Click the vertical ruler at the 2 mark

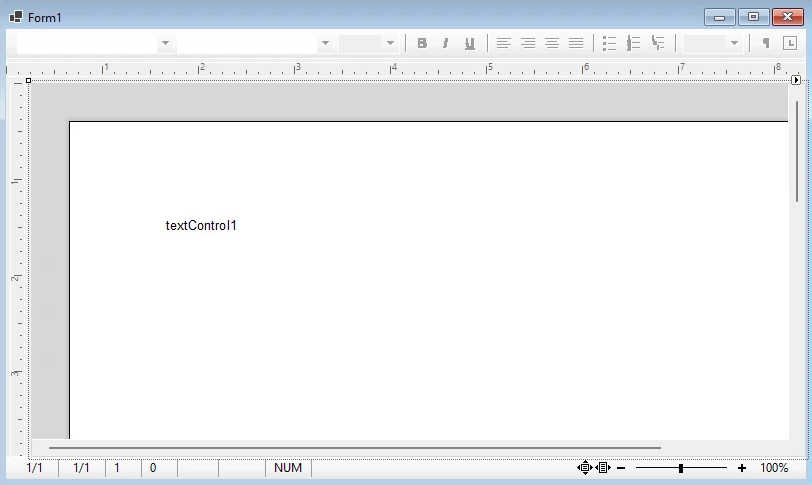click(x=16, y=277)
